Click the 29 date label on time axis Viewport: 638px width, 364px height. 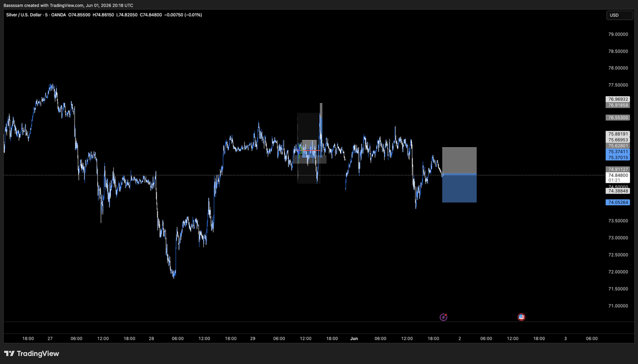click(253, 338)
